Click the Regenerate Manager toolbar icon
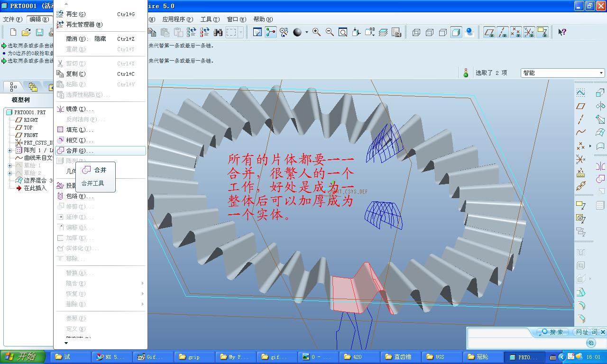The image size is (607, 364). click(x=204, y=32)
